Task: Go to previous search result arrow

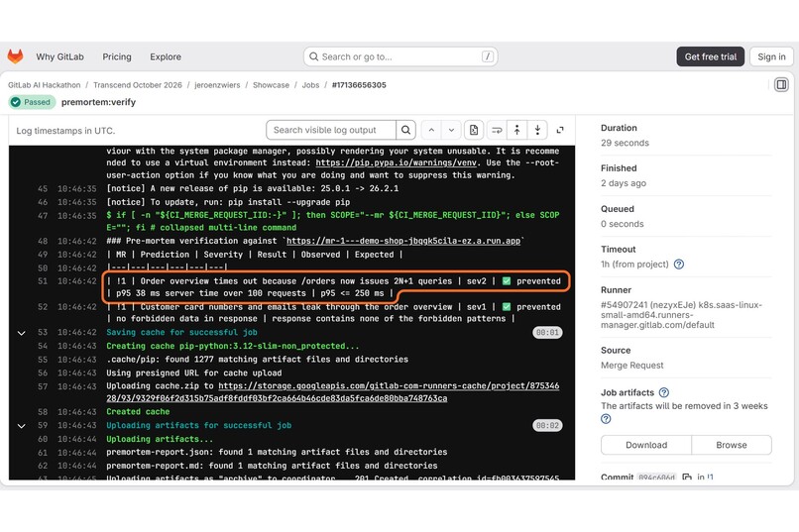Action: (431, 130)
